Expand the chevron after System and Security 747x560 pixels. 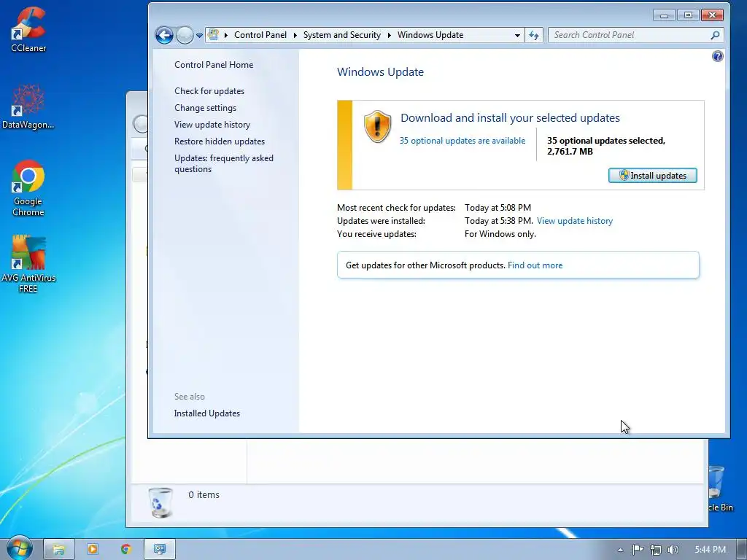pos(389,35)
